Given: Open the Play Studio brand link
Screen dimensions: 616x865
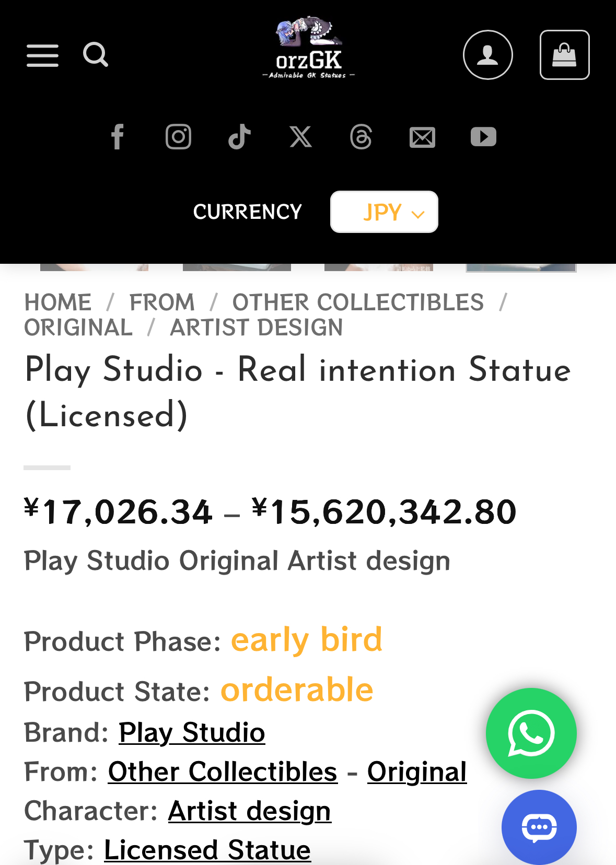Looking at the screenshot, I should click(x=192, y=732).
